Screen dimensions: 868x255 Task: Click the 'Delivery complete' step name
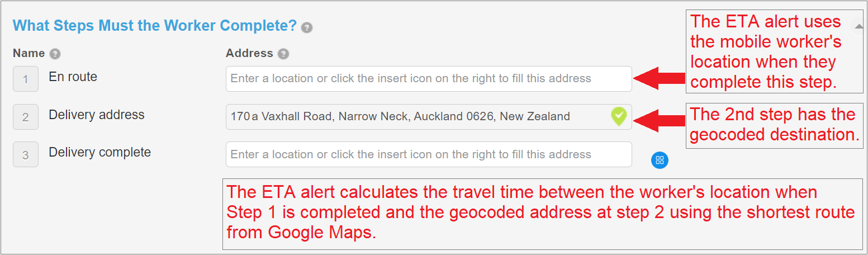[100, 152]
